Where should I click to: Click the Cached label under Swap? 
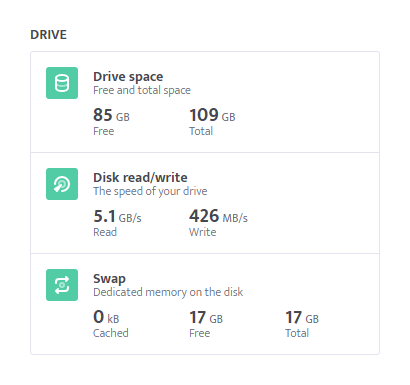pos(111,333)
